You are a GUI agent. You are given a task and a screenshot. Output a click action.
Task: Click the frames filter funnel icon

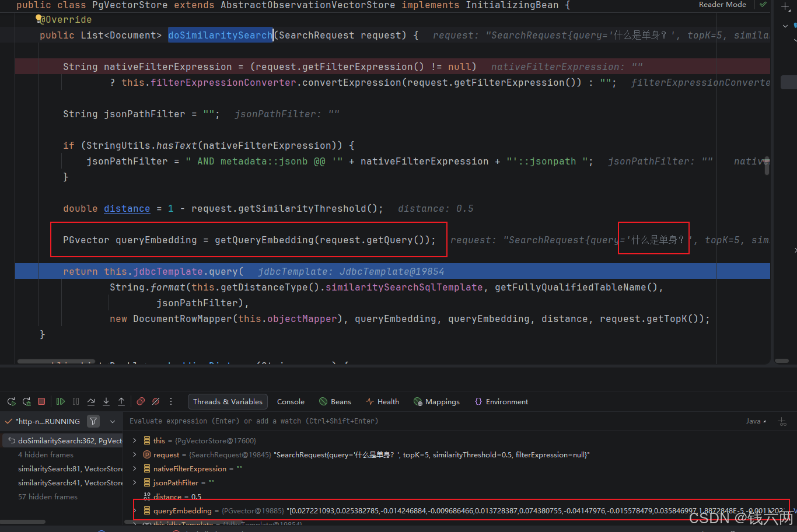tap(93, 421)
